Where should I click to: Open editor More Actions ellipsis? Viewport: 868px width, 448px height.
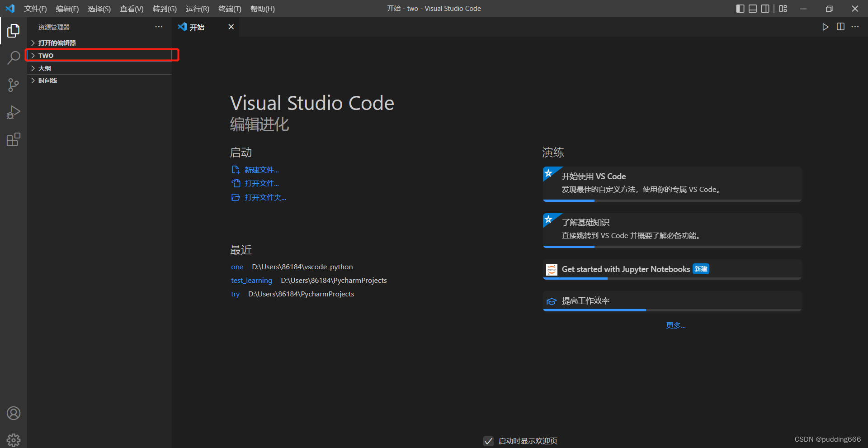tap(855, 27)
